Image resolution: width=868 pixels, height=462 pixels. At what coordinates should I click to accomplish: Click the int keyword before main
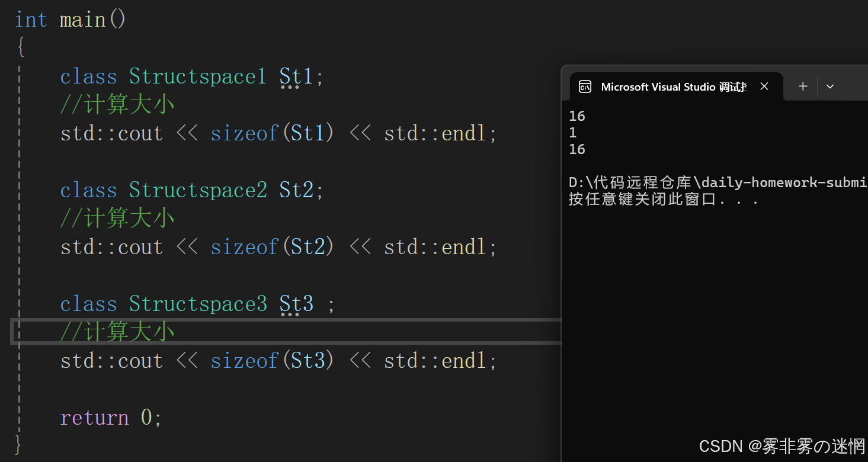point(31,20)
